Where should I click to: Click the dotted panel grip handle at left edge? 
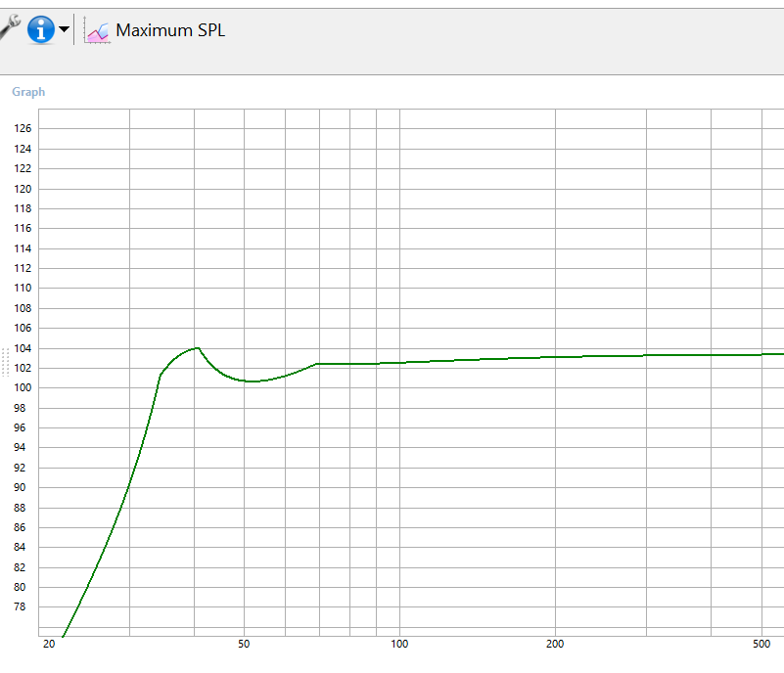(x=6, y=362)
